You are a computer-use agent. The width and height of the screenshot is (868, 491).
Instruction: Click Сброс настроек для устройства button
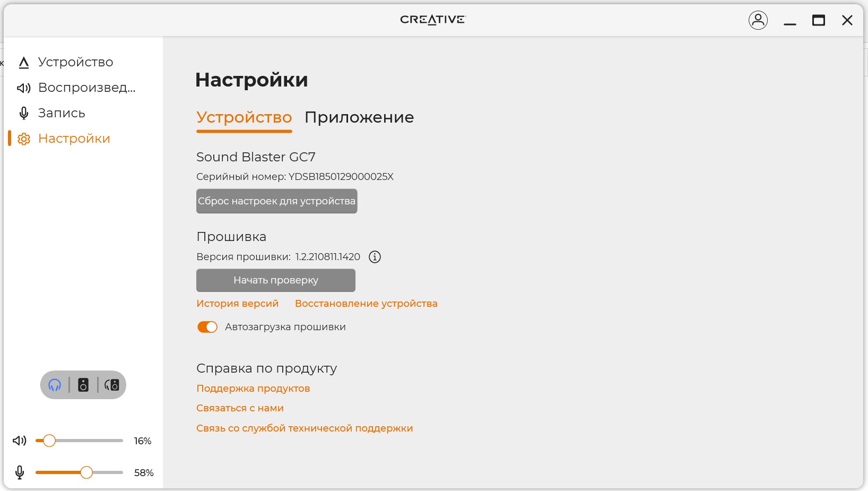click(x=276, y=201)
